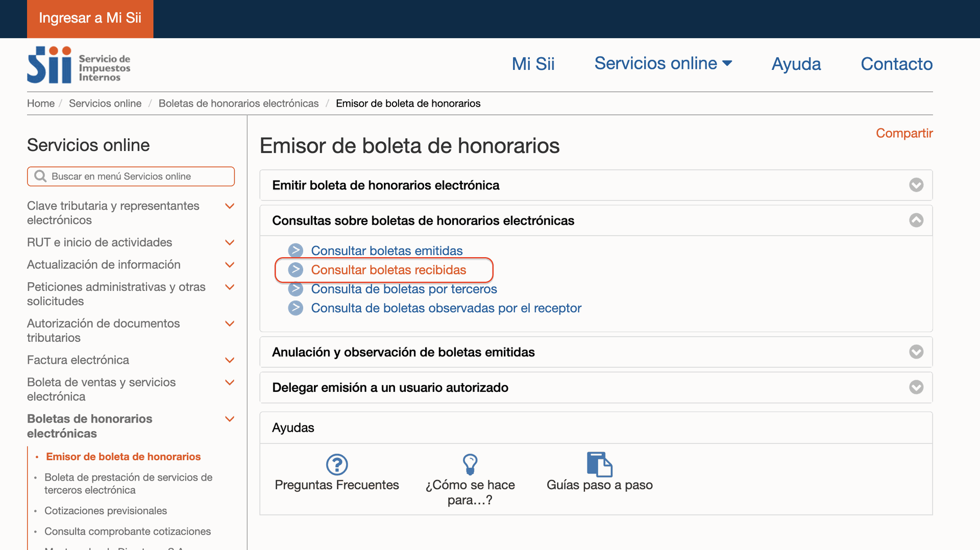Screen dimensions: 980x550
Task: Click Peticiones administrativas y otras solicitudes label
Action: coord(116,294)
